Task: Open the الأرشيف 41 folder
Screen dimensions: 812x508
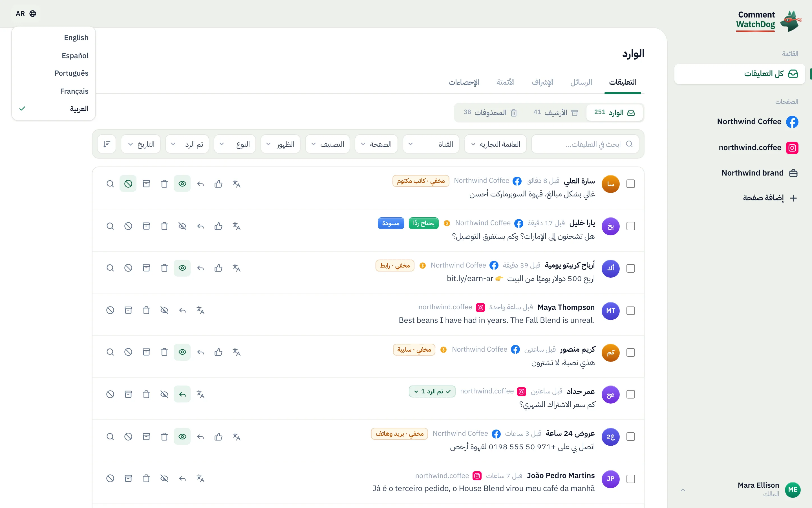Action: click(x=556, y=113)
